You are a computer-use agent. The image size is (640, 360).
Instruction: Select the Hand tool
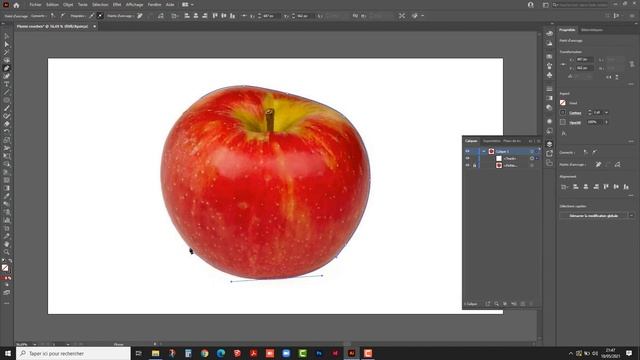tap(7, 244)
